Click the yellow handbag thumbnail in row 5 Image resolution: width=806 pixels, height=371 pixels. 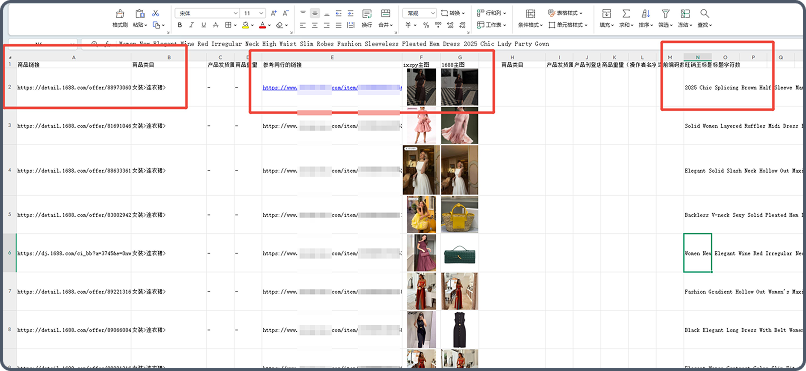pos(460,215)
